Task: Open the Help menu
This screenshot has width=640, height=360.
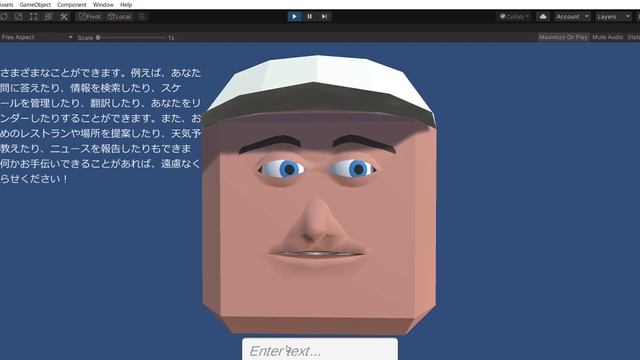Action: click(126, 5)
